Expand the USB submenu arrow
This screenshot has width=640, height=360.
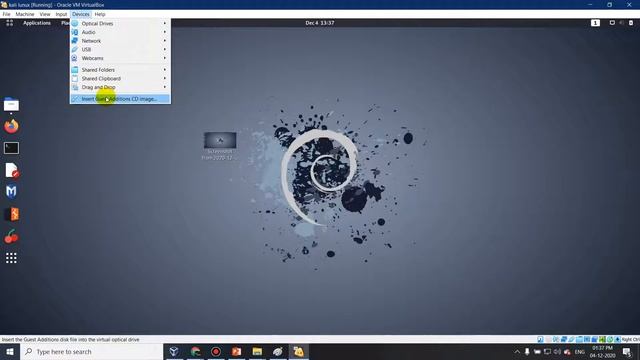tap(165, 49)
